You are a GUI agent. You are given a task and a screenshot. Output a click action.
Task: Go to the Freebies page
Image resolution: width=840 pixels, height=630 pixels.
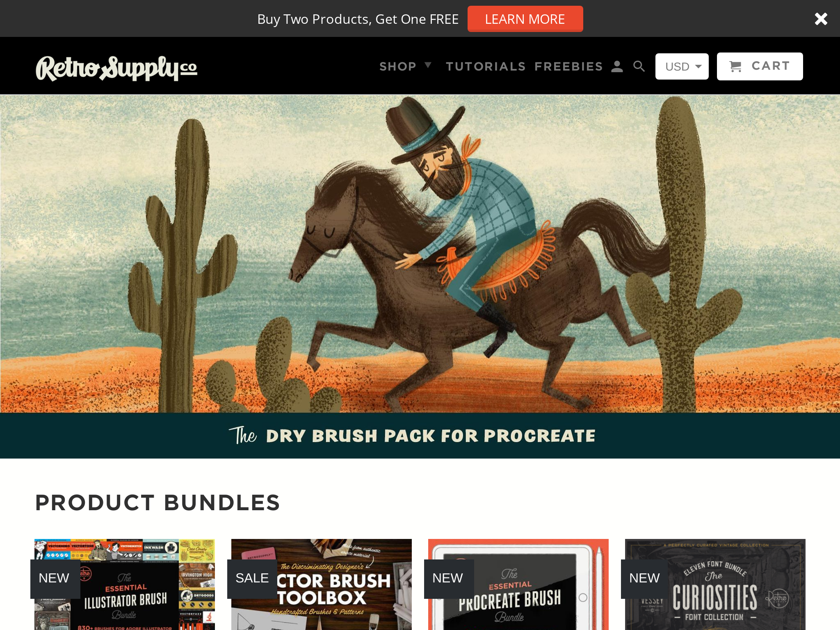[x=568, y=66]
